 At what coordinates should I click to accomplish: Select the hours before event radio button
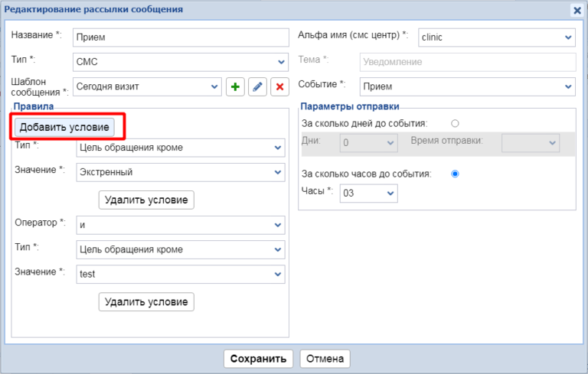pyautogui.click(x=456, y=174)
